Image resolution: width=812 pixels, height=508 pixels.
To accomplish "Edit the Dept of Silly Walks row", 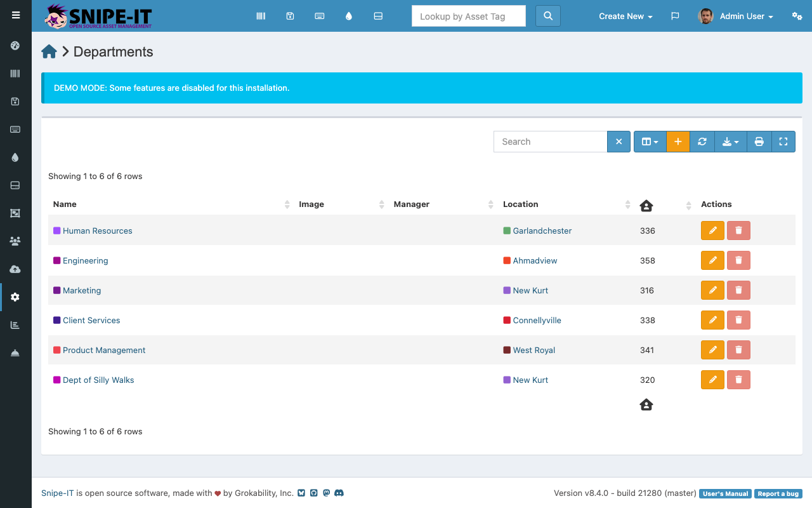I will pyautogui.click(x=712, y=380).
